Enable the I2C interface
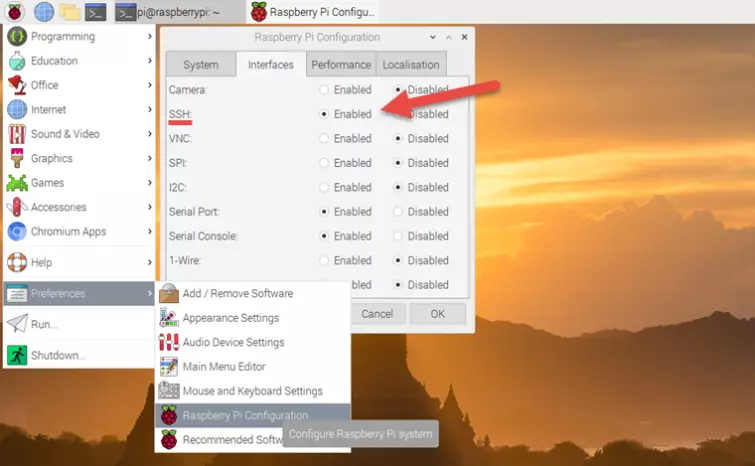The image size is (755, 466). tap(324, 187)
